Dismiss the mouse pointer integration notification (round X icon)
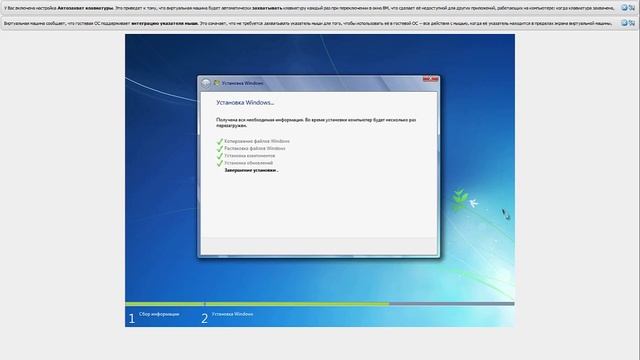Viewport: 640px width, 360px height. [624, 23]
